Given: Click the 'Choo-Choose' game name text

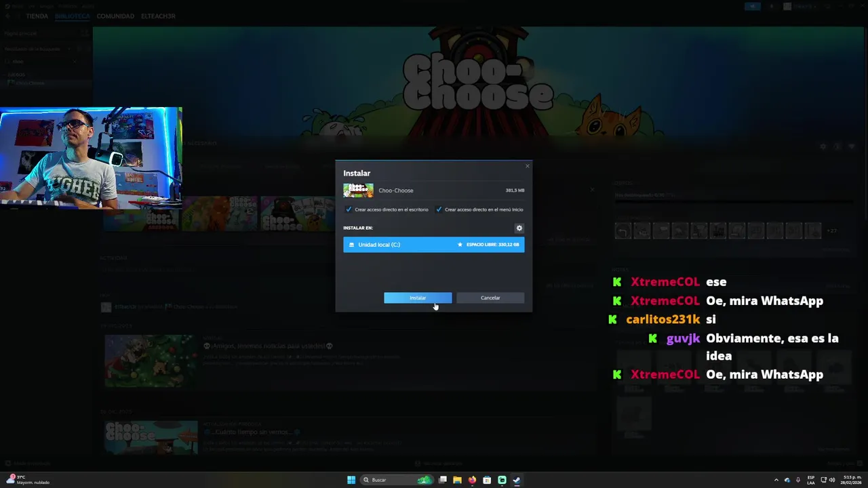Looking at the screenshot, I should (396, 190).
